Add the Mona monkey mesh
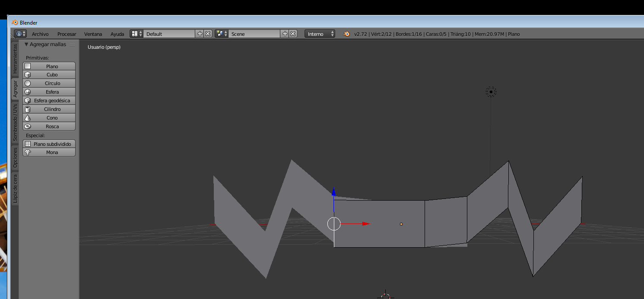The height and width of the screenshot is (299, 644). click(x=49, y=152)
